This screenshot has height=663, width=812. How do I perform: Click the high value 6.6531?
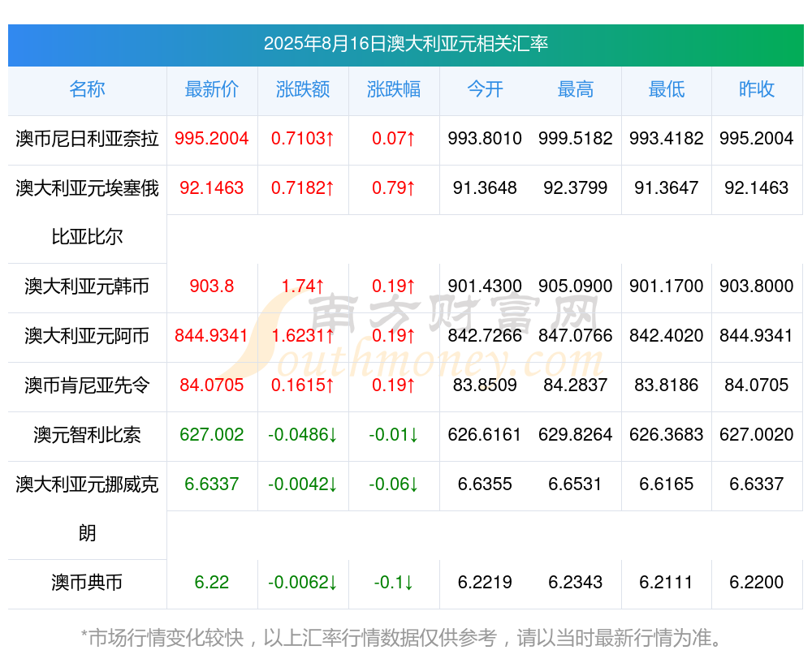pyautogui.click(x=576, y=484)
